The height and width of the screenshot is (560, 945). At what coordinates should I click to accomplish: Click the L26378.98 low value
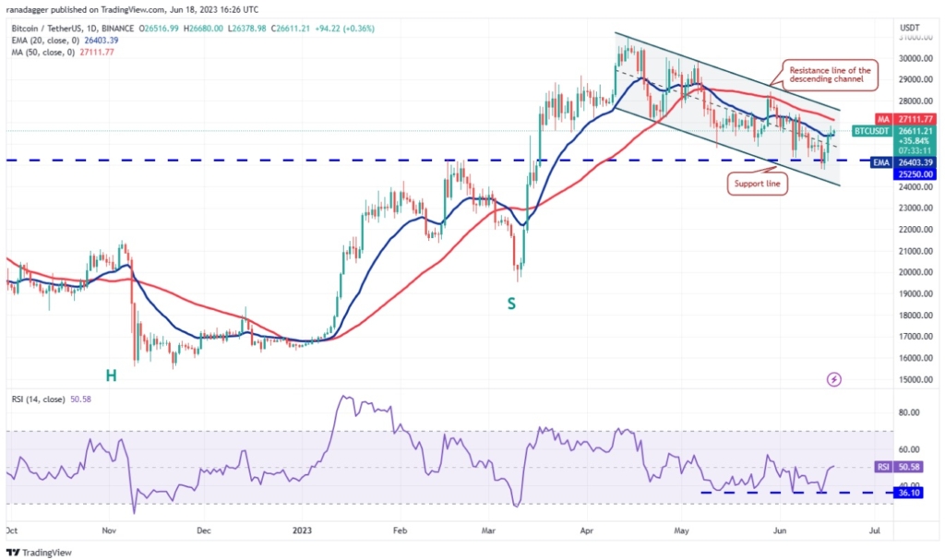tap(247, 29)
